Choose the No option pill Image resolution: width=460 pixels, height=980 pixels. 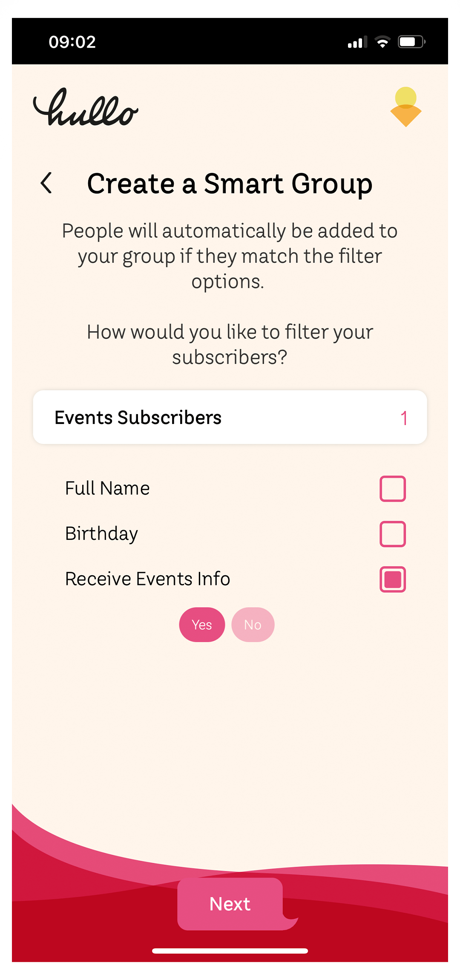pyautogui.click(x=253, y=625)
